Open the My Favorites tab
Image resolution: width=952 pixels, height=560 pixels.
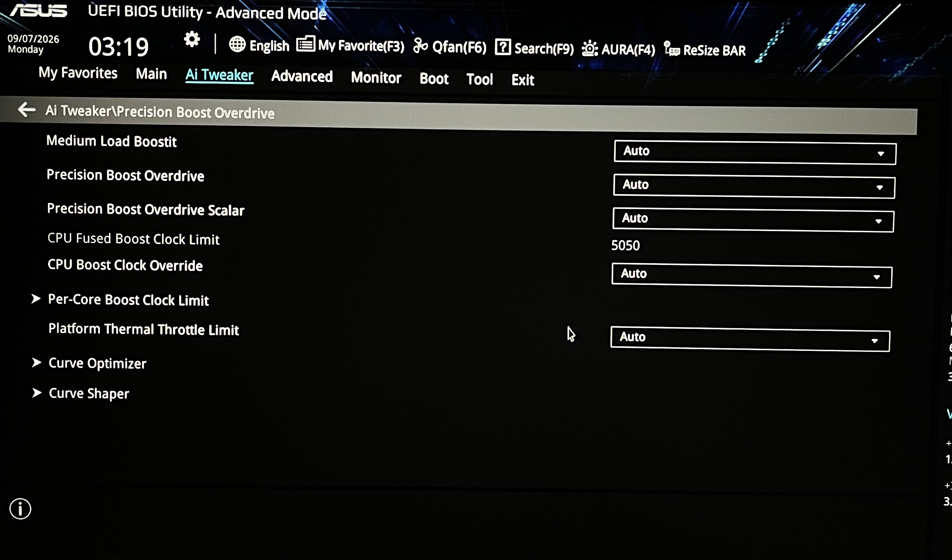[x=78, y=73]
